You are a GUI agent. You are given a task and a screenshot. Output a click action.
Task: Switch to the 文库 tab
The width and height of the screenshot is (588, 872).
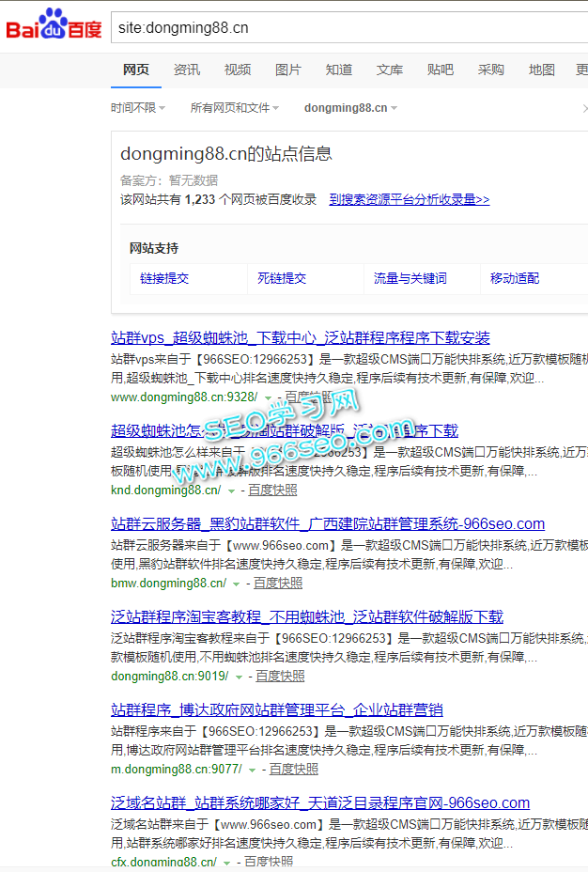(390, 70)
